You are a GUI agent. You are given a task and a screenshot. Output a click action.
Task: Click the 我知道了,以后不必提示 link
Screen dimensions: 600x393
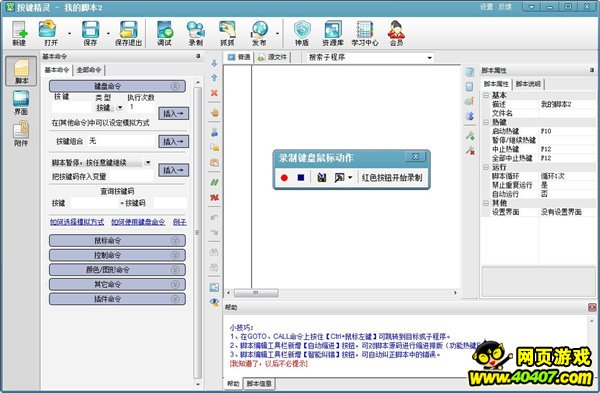pos(269,364)
